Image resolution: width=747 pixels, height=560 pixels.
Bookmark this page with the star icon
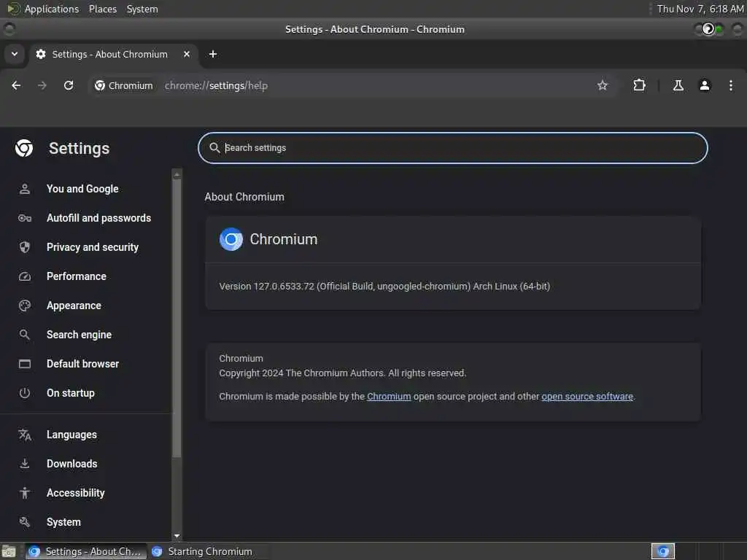click(602, 85)
